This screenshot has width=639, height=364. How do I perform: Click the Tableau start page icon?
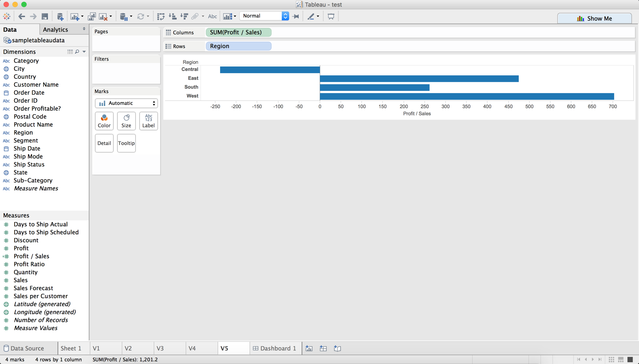pos(7,16)
